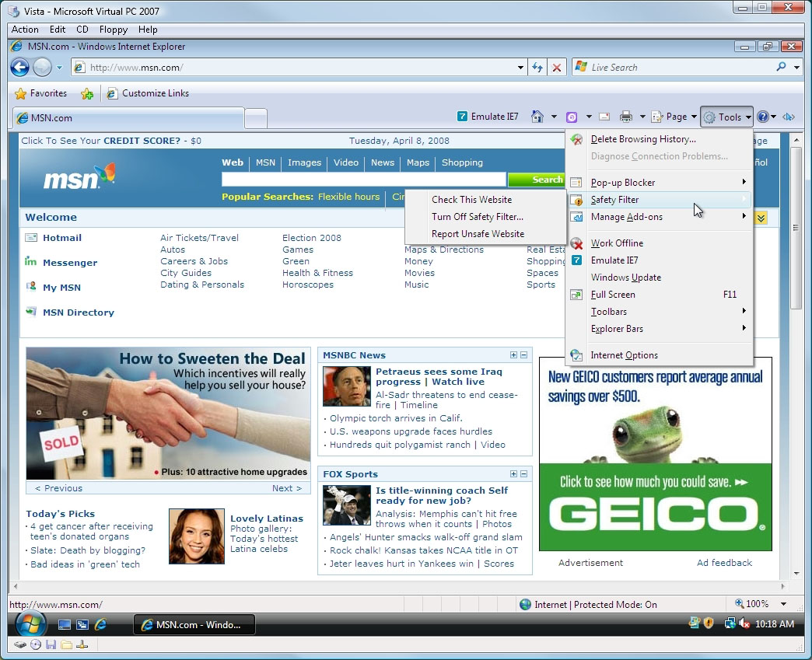Screen dimensions: 812x660
Task: Click the zoom level 100% control
Action: [x=752, y=604]
